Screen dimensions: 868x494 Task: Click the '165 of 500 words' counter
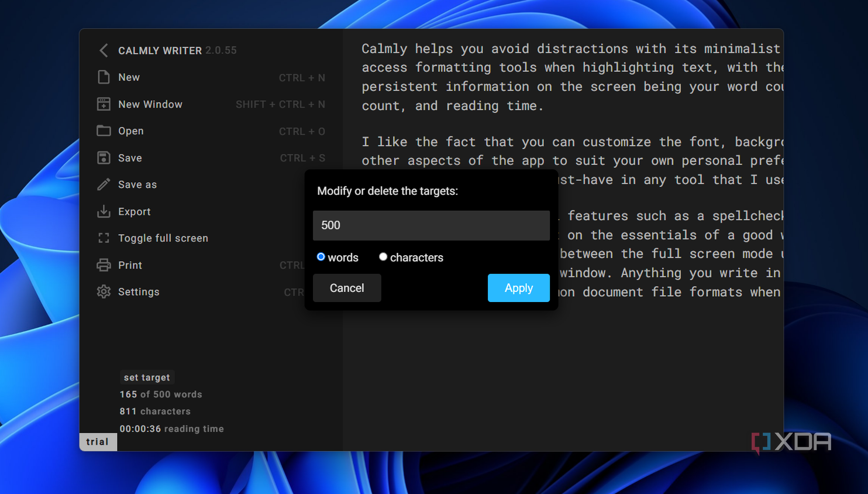161,394
